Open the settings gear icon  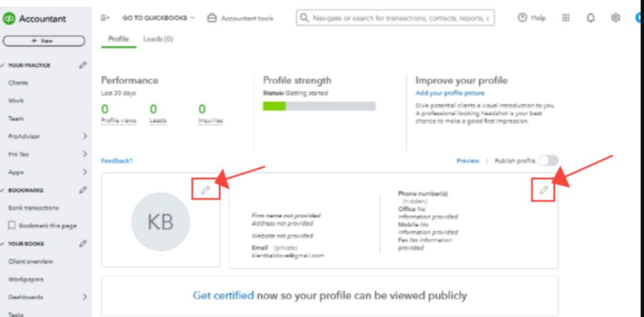point(616,19)
